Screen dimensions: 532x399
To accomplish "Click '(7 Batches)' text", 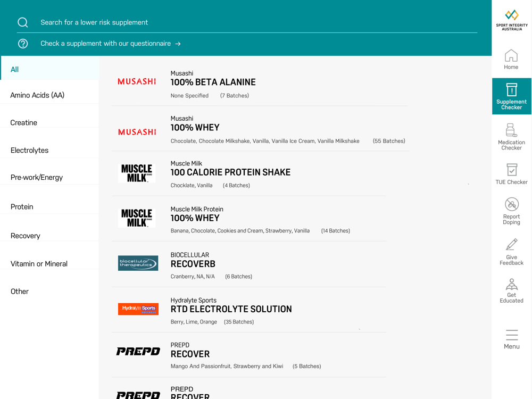I will (235, 96).
